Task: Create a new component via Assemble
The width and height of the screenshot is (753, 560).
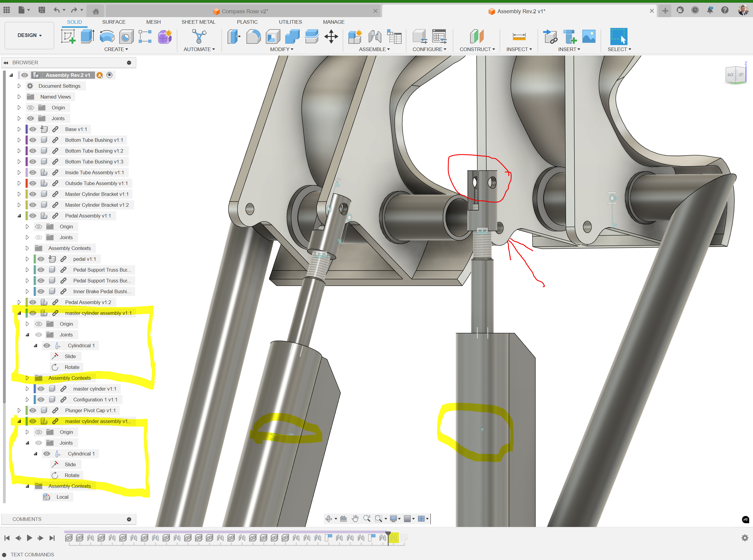Action: click(355, 37)
